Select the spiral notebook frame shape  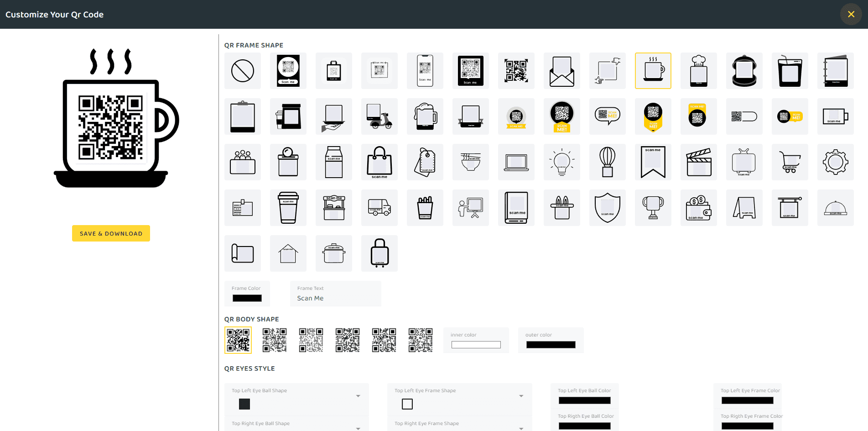tap(836, 71)
